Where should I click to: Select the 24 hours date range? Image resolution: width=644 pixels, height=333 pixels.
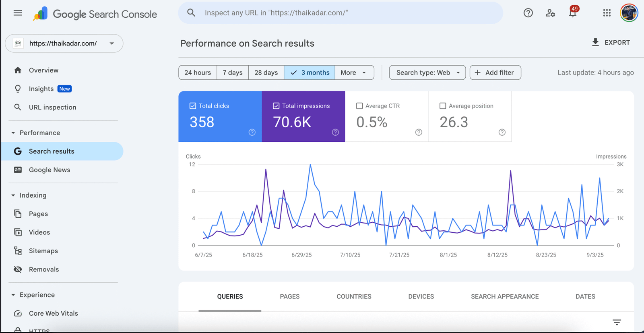point(198,72)
